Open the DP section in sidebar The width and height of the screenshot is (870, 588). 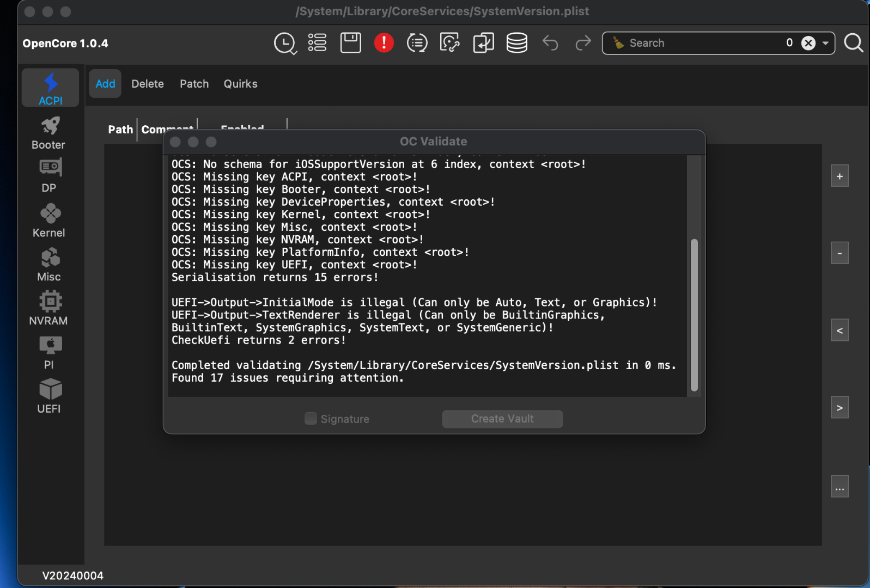tap(49, 176)
